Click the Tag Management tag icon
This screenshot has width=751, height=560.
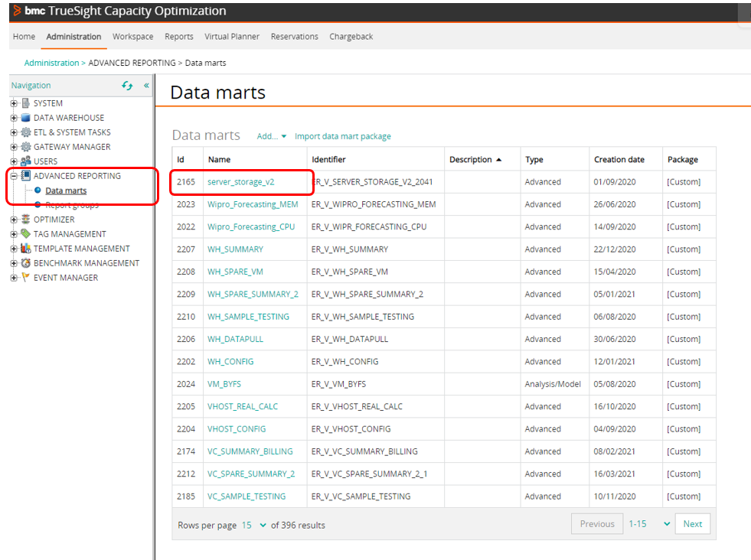pyautogui.click(x=26, y=234)
